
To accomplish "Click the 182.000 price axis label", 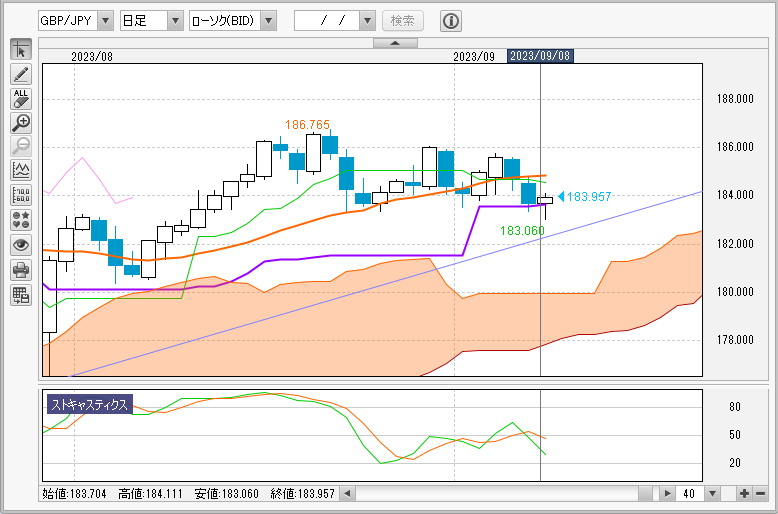I will tap(735, 244).
